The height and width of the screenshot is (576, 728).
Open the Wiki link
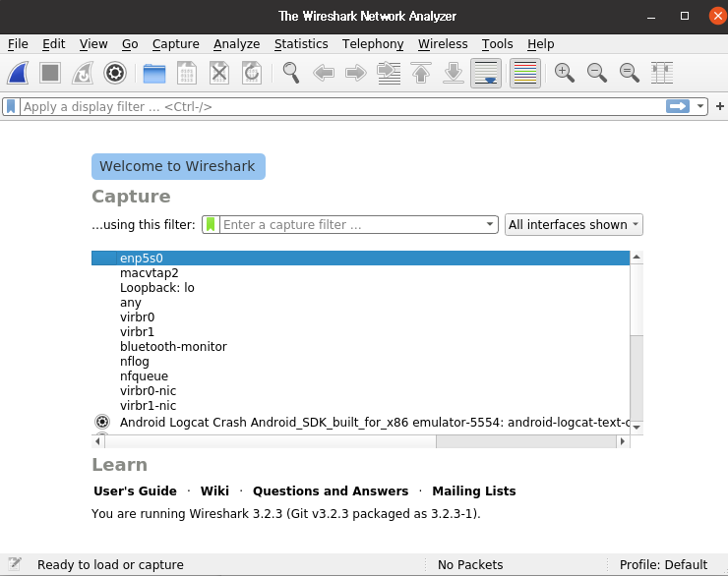[x=214, y=491]
